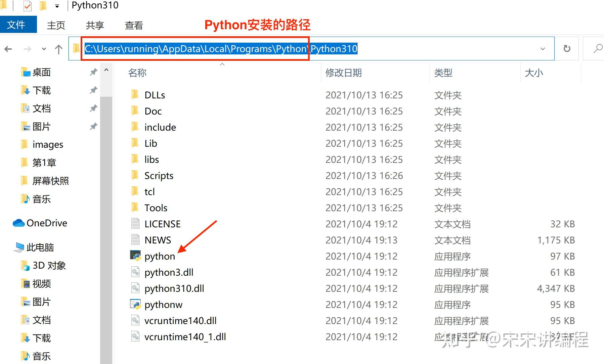This screenshot has width=604, height=364.
Task: Open the python application
Action: 159,256
